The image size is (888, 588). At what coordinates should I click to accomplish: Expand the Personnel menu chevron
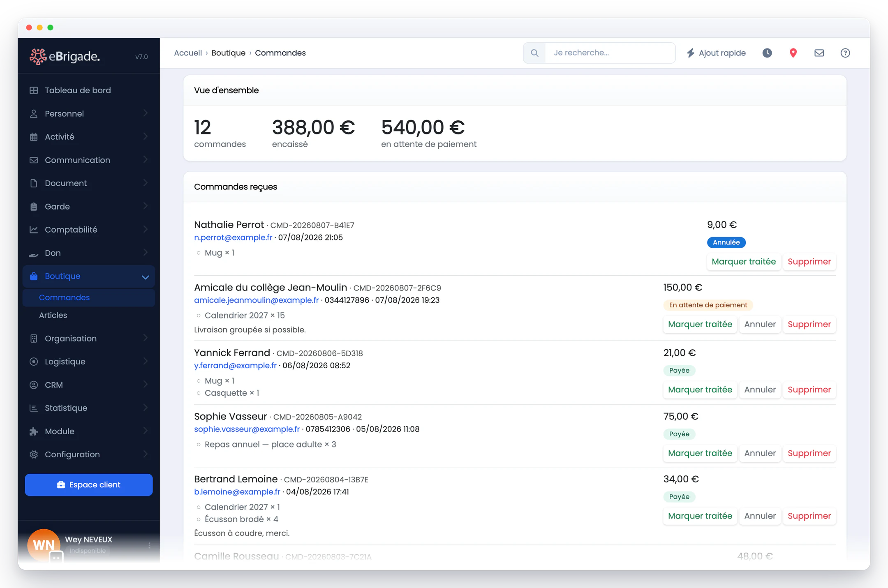[x=146, y=113]
